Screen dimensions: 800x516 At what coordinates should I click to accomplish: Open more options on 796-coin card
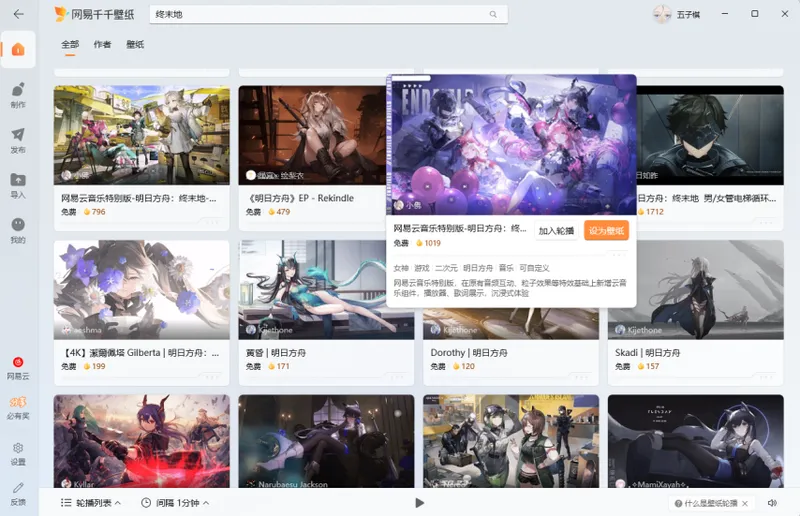(212, 222)
